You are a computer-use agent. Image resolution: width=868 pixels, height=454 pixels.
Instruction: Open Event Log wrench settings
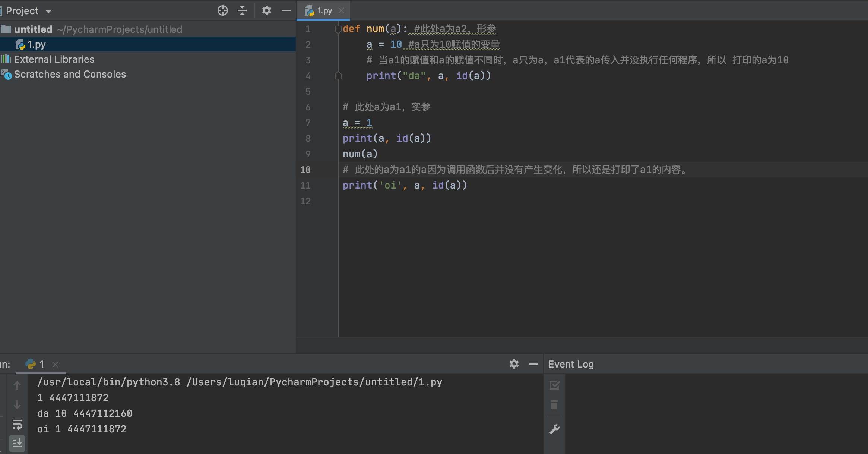click(x=554, y=429)
